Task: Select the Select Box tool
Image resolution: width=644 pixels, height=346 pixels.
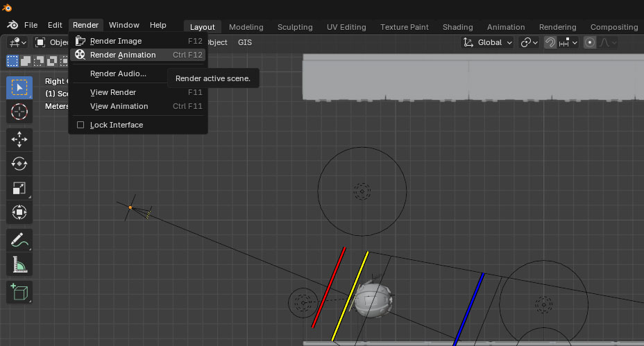Action: (x=19, y=87)
